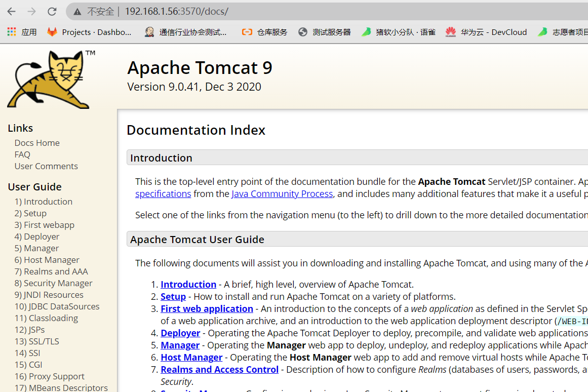Click the address bar URL field

(304, 11)
